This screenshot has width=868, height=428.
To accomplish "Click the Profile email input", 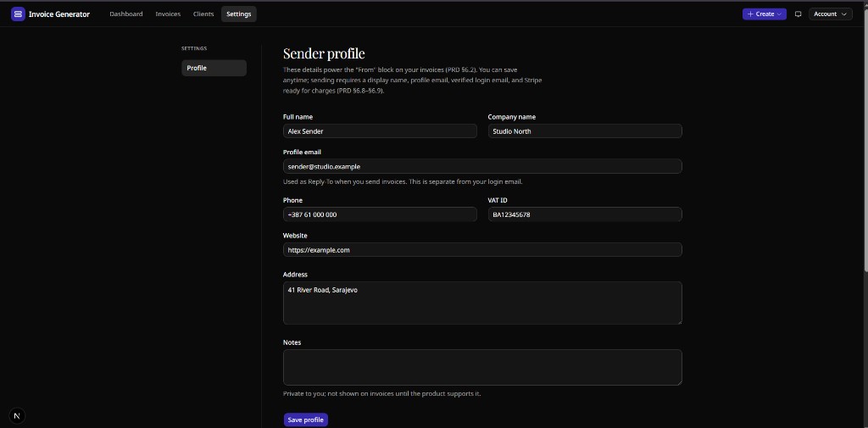I will point(482,166).
